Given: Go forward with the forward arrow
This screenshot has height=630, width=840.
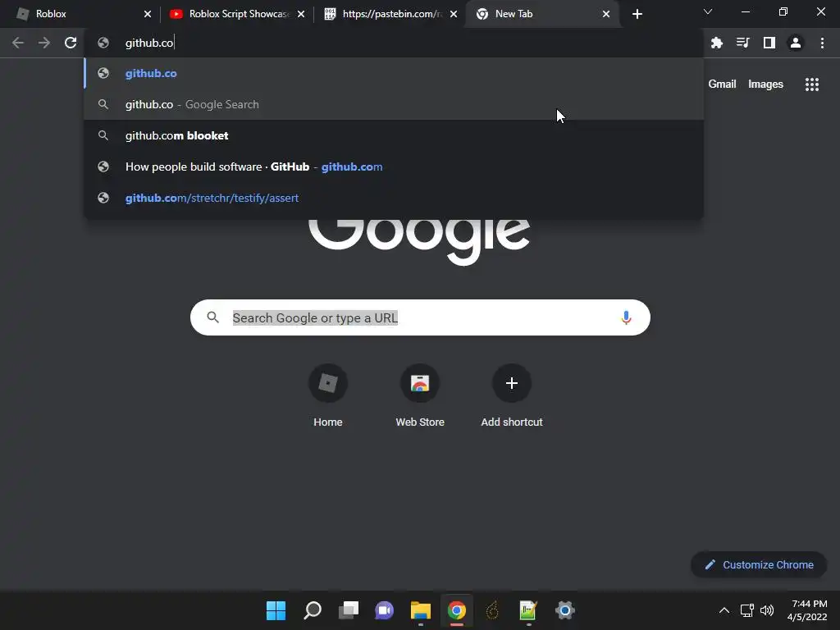Looking at the screenshot, I should pyautogui.click(x=44, y=43).
